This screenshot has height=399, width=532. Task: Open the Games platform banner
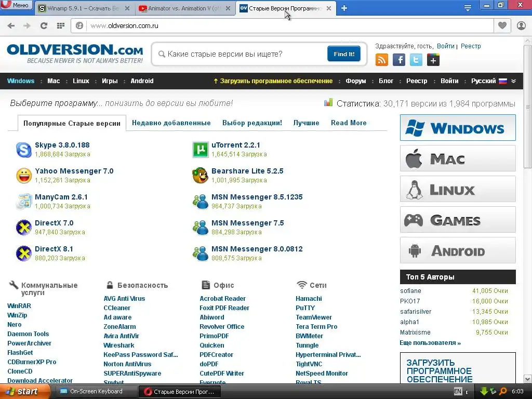point(458,220)
